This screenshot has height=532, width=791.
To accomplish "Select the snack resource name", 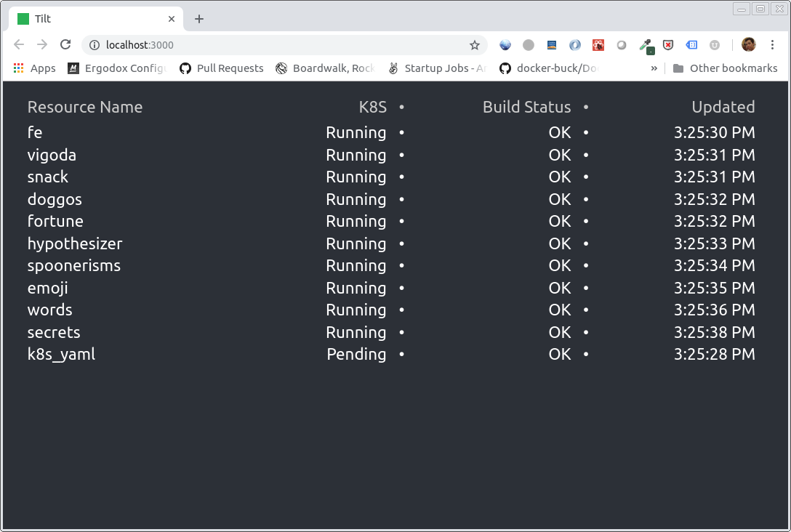I will [x=47, y=177].
